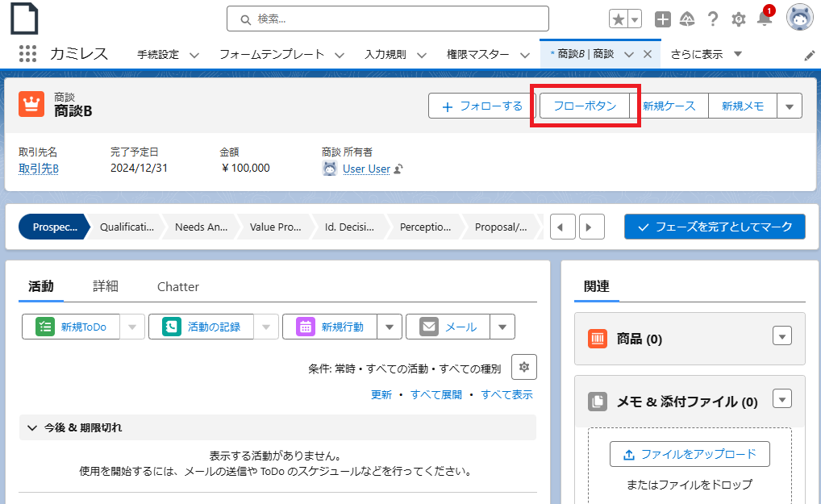Click the 活動の記録 phone icon

[171, 327]
